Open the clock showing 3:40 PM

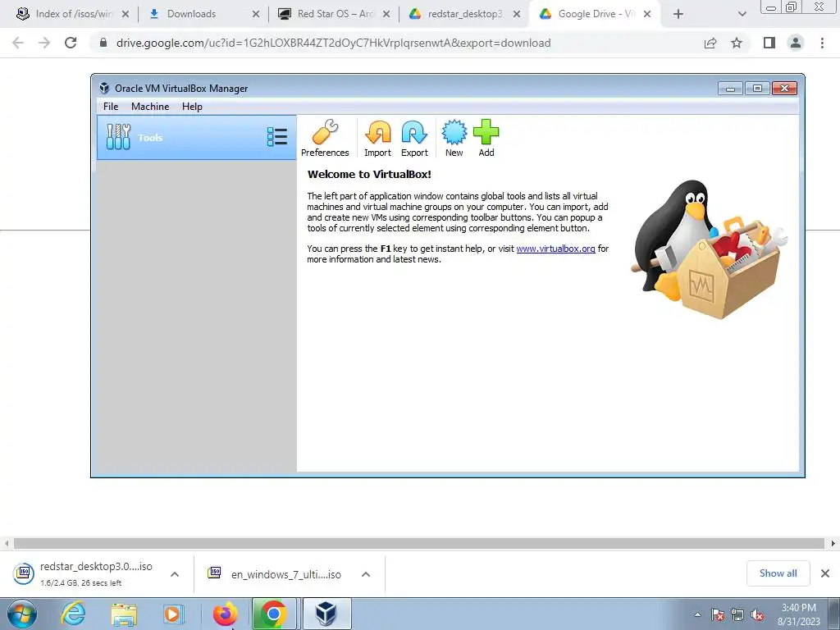coord(799,614)
